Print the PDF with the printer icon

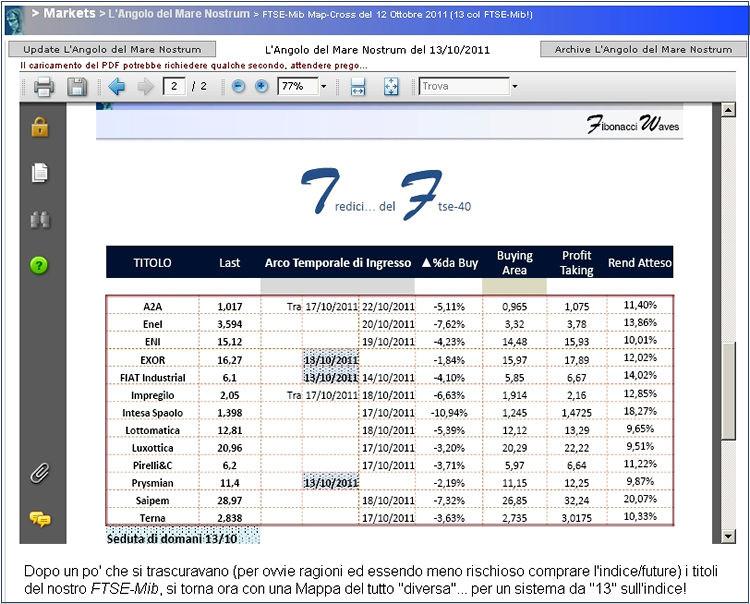coord(44,87)
